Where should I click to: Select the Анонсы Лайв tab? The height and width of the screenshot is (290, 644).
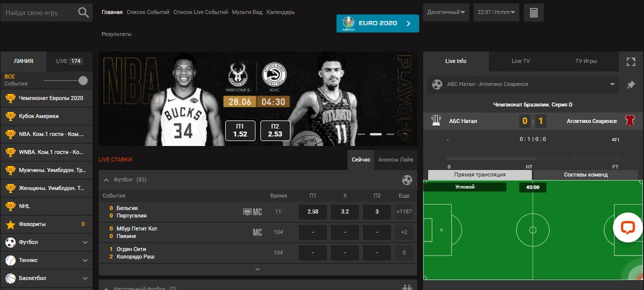(x=396, y=159)
